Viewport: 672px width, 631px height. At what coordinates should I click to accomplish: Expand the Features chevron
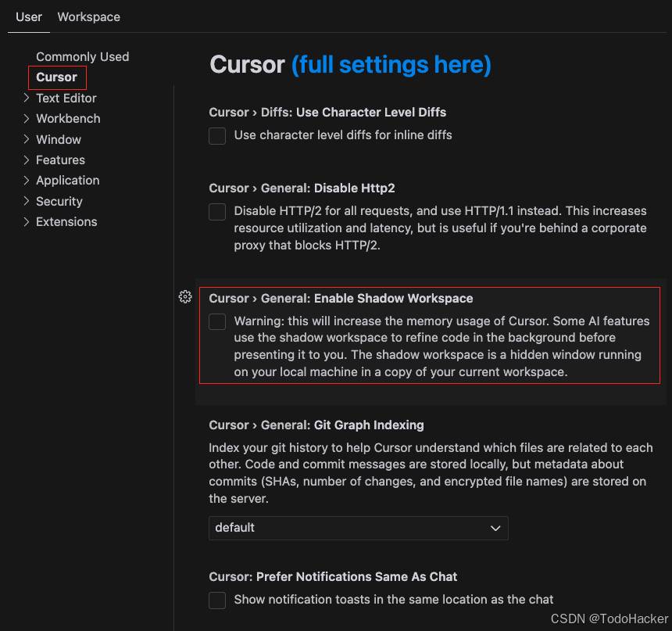point(27,160)
